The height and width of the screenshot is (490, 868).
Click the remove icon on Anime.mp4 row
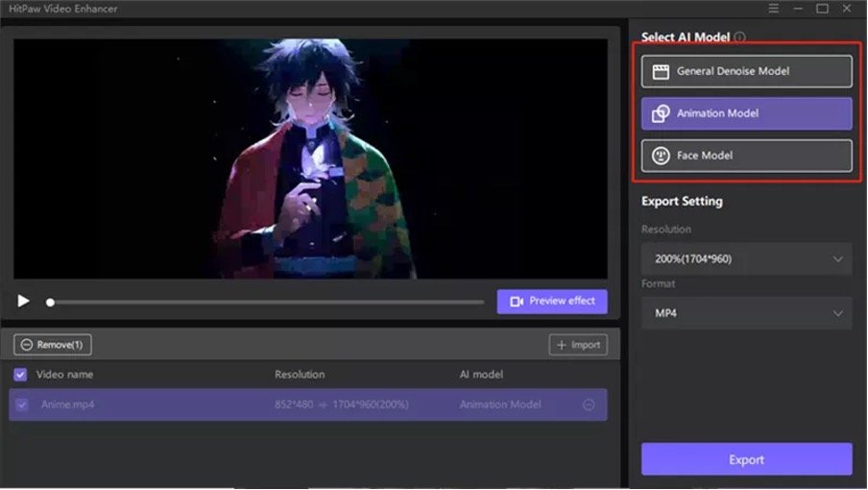click(x=589, y=404)
